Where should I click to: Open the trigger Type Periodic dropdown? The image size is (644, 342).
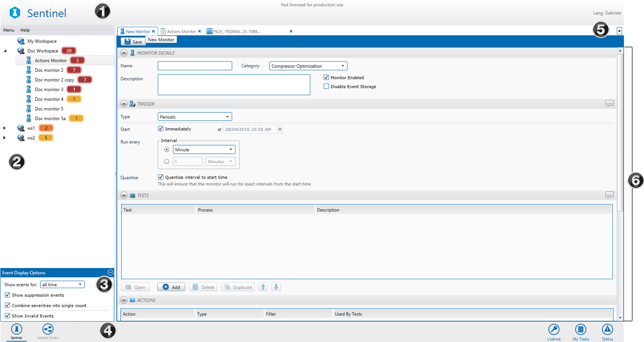pyautogui.click(x=195, y=117)
